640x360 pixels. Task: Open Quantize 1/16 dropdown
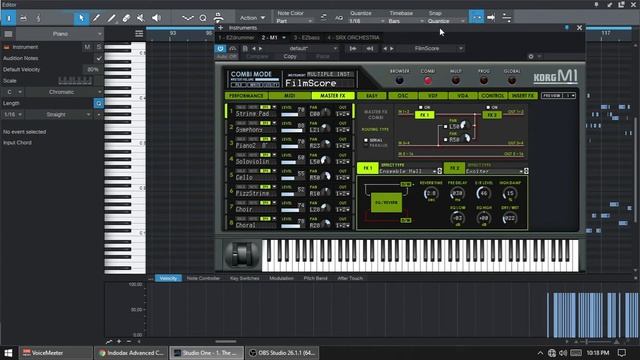367,21
